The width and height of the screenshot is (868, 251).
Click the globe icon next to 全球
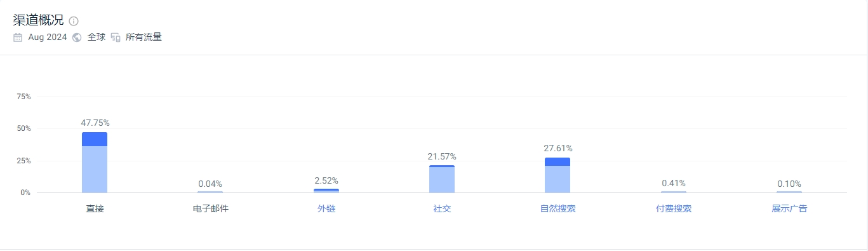pos(77,37)
